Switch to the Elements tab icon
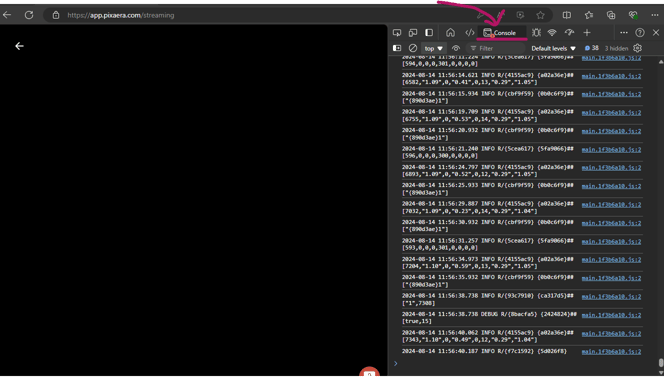664x392 pixels. click(470, 33)
